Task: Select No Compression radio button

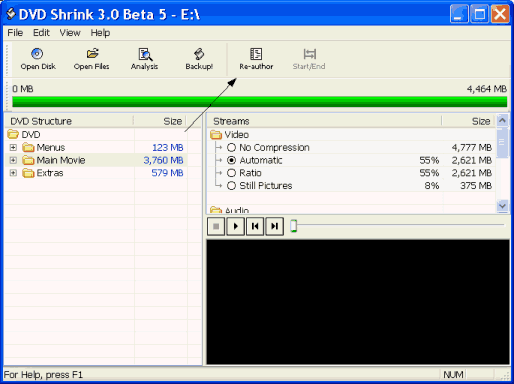Action: (x=231, y=147)
